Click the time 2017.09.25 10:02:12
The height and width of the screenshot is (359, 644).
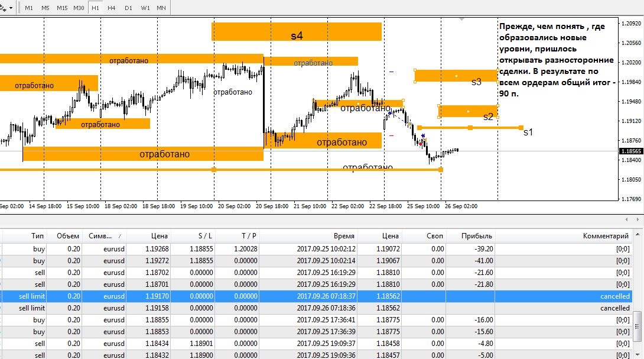(x=326, y=249)
